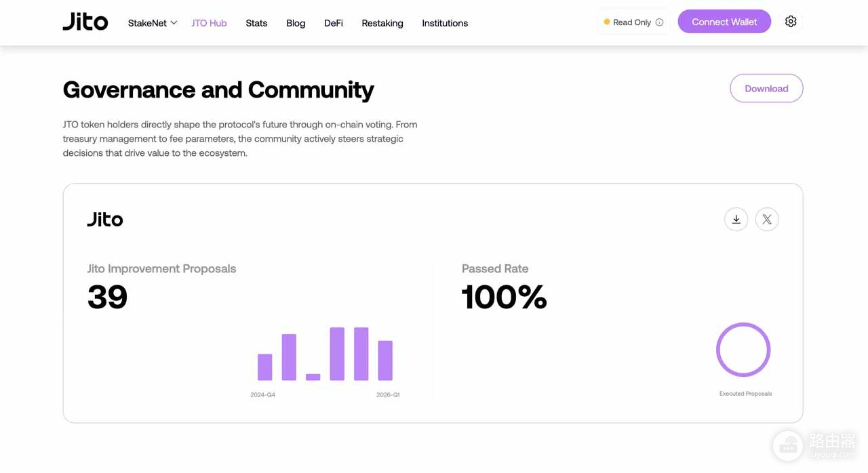Click the Passed Rate label
This screenshot has width=868, height=473.
coord(495,268)
